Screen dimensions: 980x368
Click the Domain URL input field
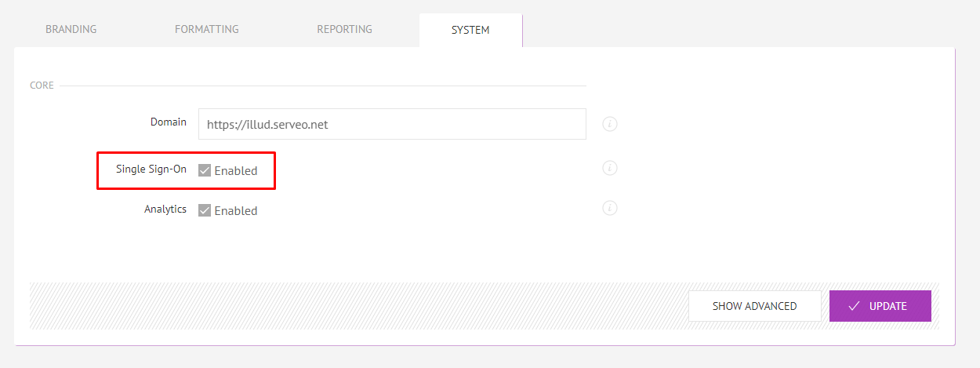coord(392,124)
